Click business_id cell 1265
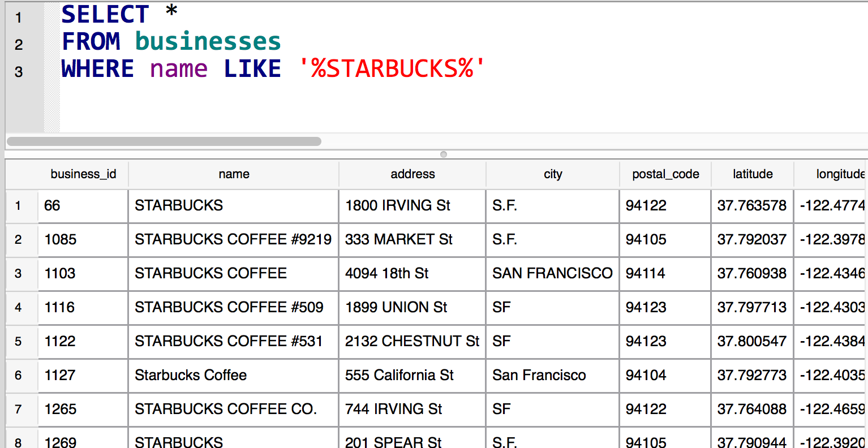The width and height of the screenshot is (868, 448). 83,410
